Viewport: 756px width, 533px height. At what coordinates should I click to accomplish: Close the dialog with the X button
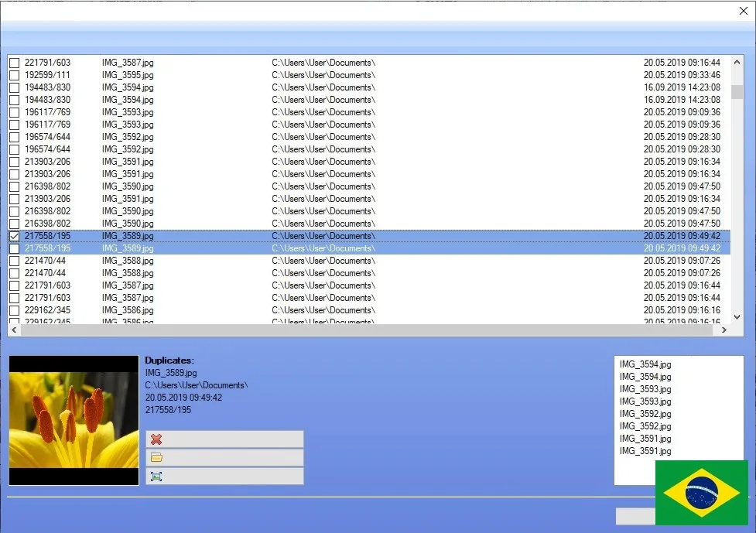pyautogui.click(x=744, y=11)
